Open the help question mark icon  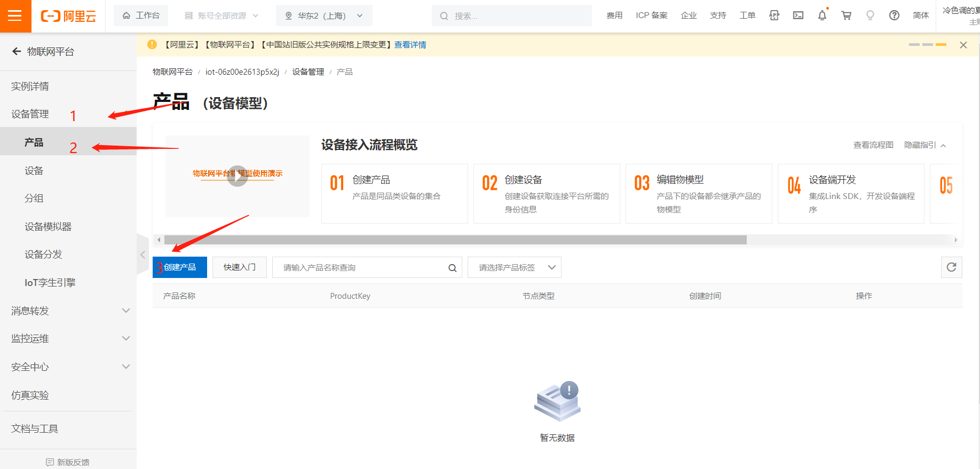[x=894, y=15]
